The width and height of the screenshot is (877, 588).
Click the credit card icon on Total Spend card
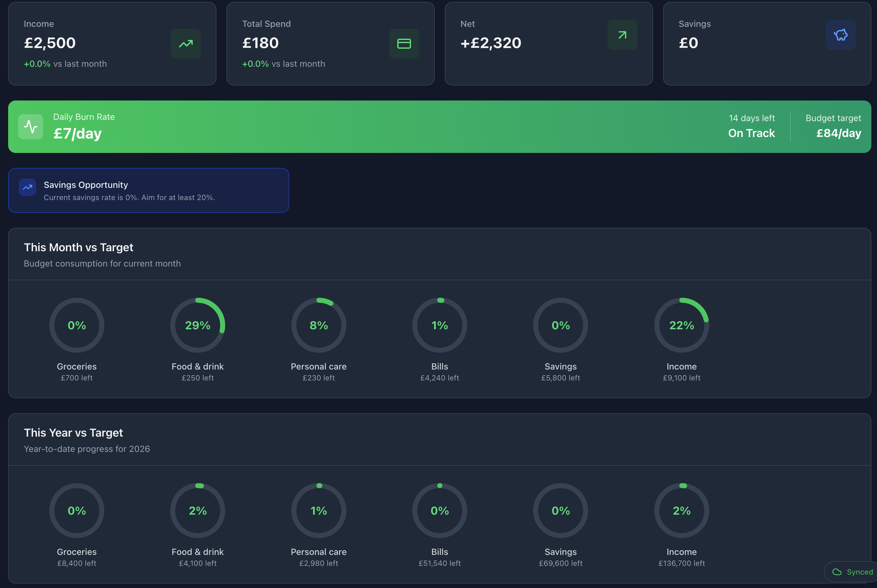pyautogui.click(x=404, y=43)
